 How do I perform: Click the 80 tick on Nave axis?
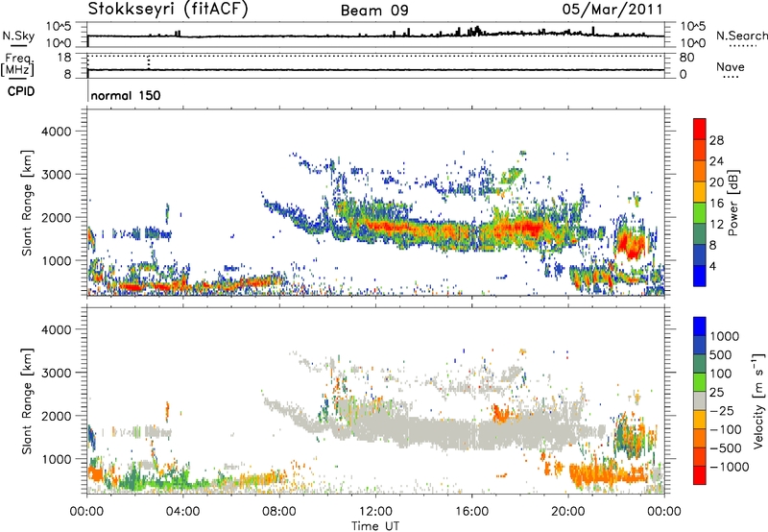686,58
